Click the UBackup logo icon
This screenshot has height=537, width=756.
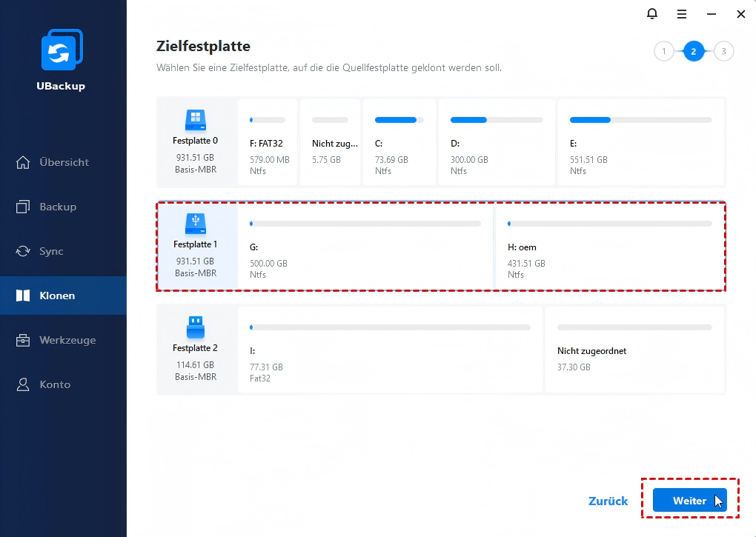(x=61, y=52)
